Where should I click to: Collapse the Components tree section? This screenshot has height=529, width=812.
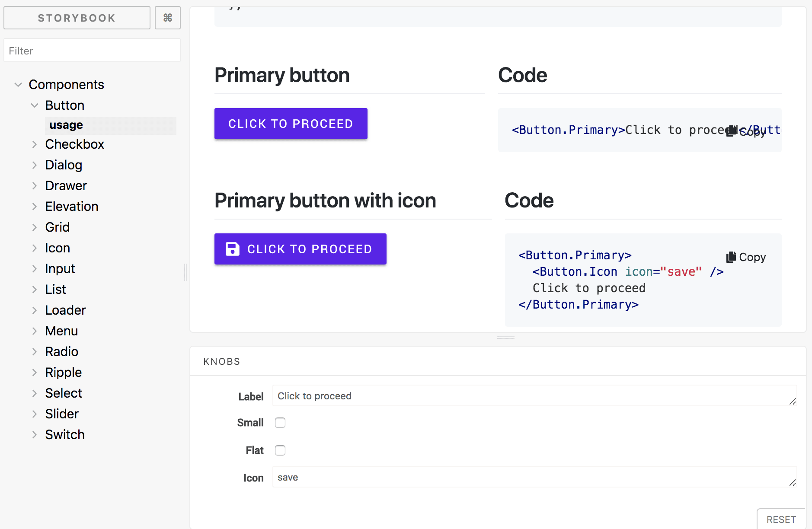tap(18, 85)
